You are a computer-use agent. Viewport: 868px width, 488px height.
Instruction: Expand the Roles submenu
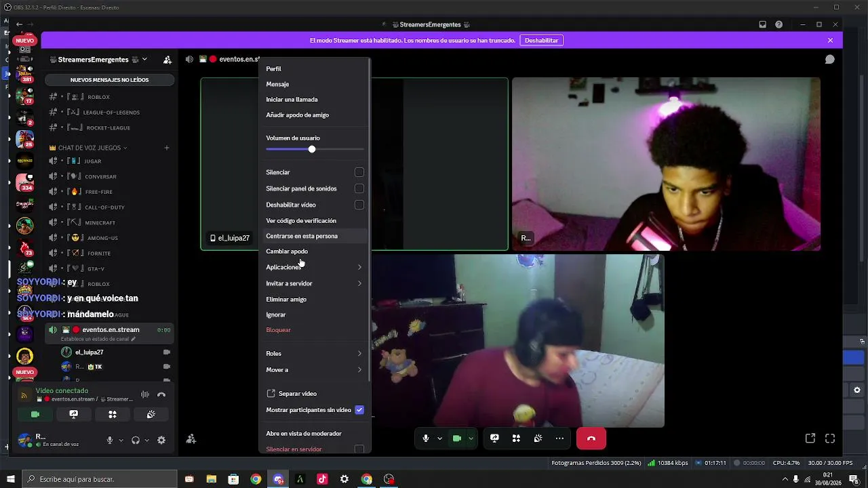point(314,353)
